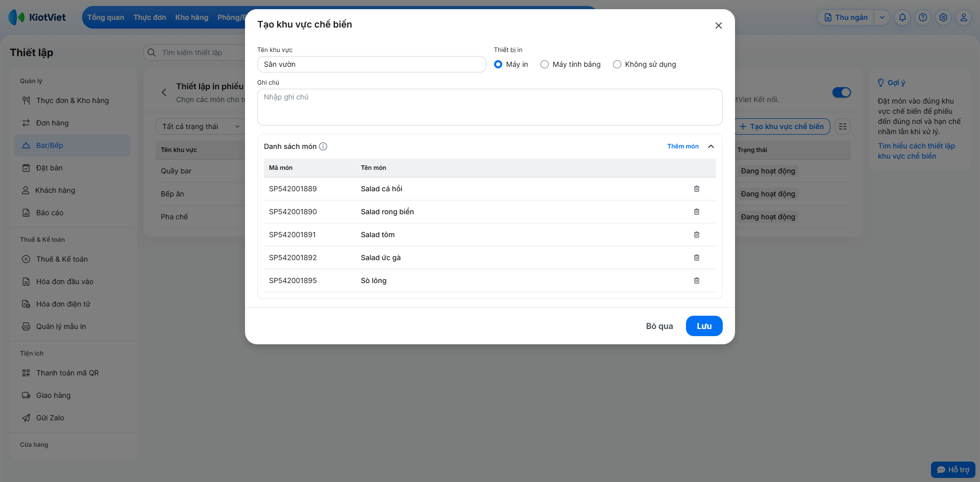Toggle the list view layout icon
980x482 pixels.
[x=843, y=126]
